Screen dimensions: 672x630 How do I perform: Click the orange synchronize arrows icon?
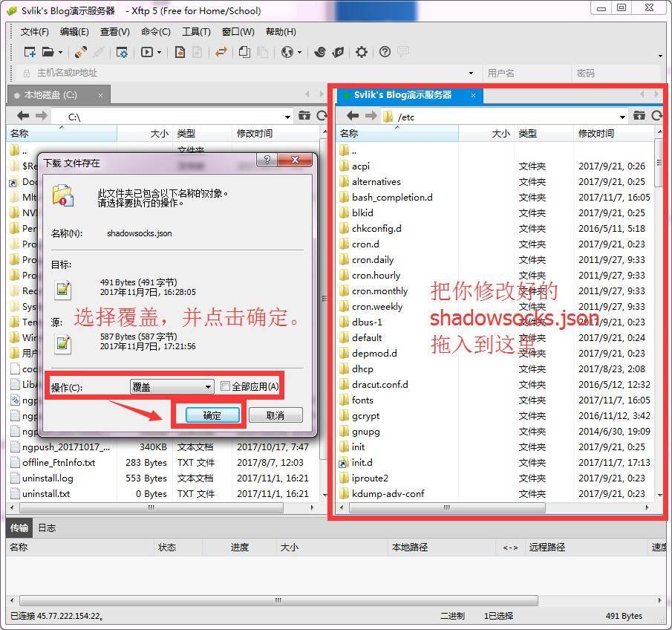221,52
